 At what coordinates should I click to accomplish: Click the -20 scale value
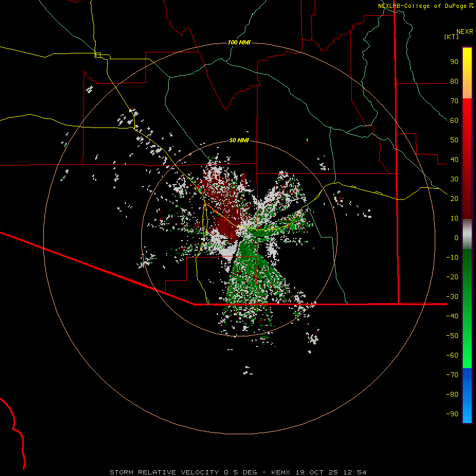point(452,277)
